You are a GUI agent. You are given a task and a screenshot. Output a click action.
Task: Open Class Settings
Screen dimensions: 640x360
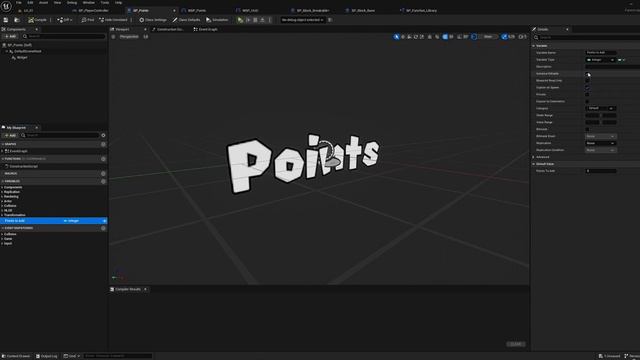[x=153, y=20]
